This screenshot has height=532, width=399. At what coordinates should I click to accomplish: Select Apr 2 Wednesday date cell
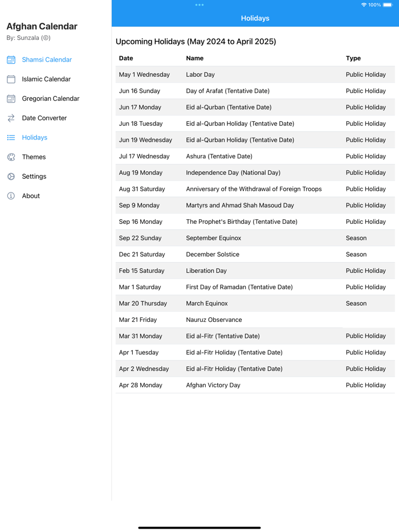(144, 369)
